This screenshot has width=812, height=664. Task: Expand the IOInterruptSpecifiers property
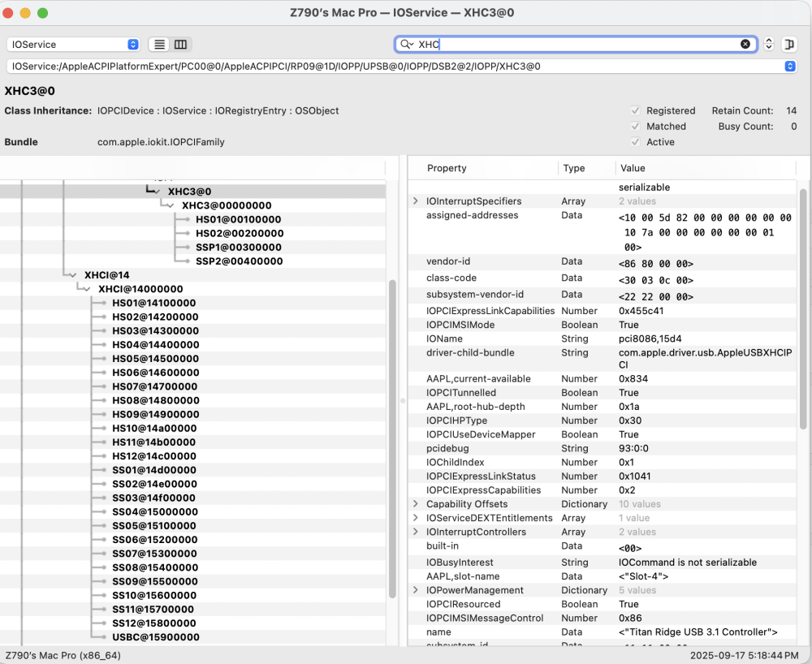coord(415,200)
